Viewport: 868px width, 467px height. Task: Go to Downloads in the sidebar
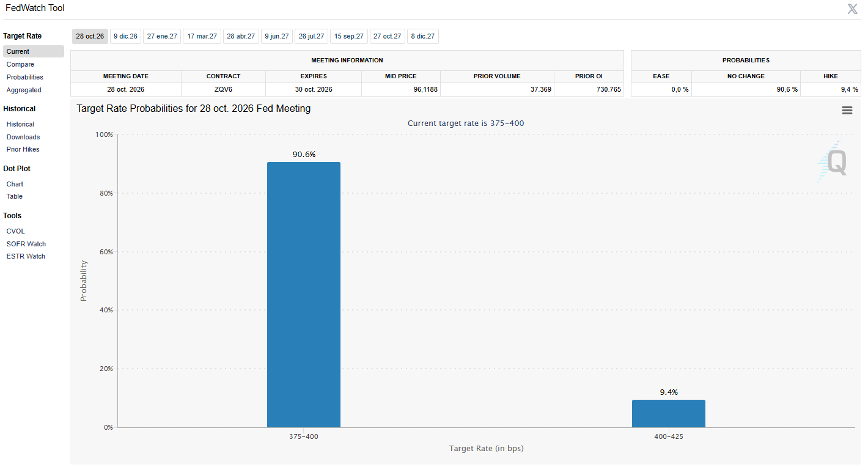click(23, 137)
